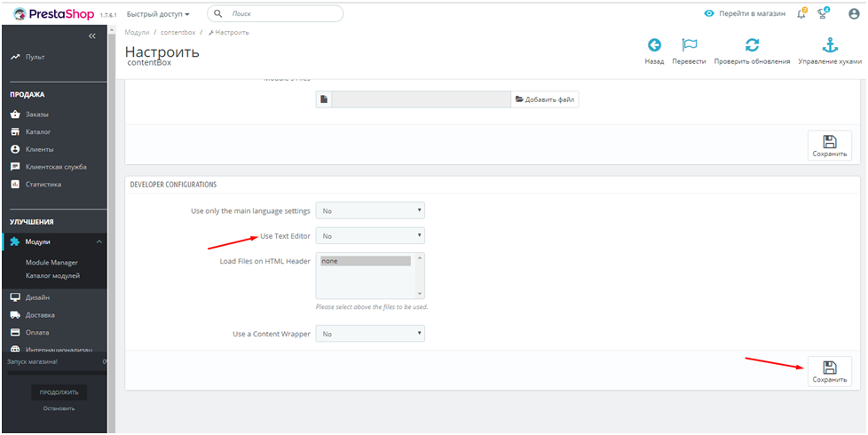868x435 pixels.
Task: Open Заказы in the sidebar menu
Action: pos(37,115)
